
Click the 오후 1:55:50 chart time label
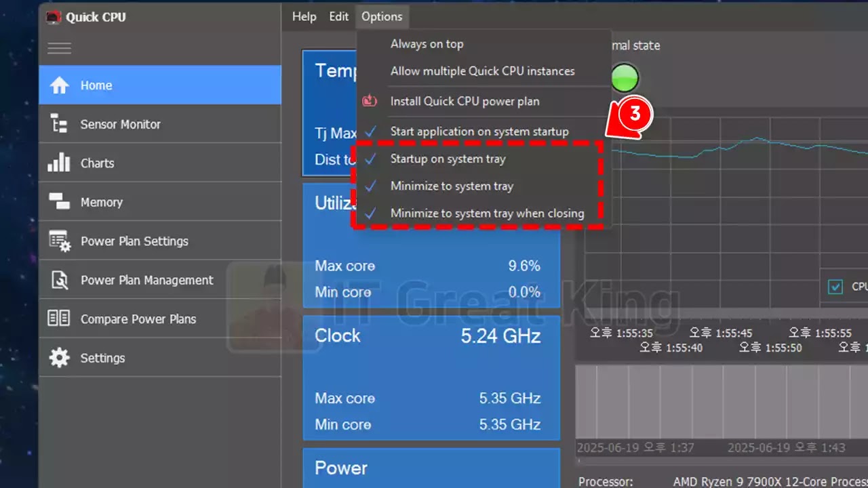(770, 348)
